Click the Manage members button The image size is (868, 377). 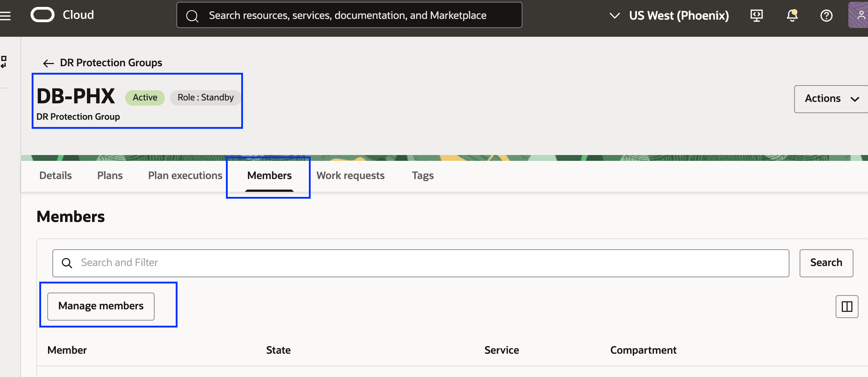click(x=101, y=306)
